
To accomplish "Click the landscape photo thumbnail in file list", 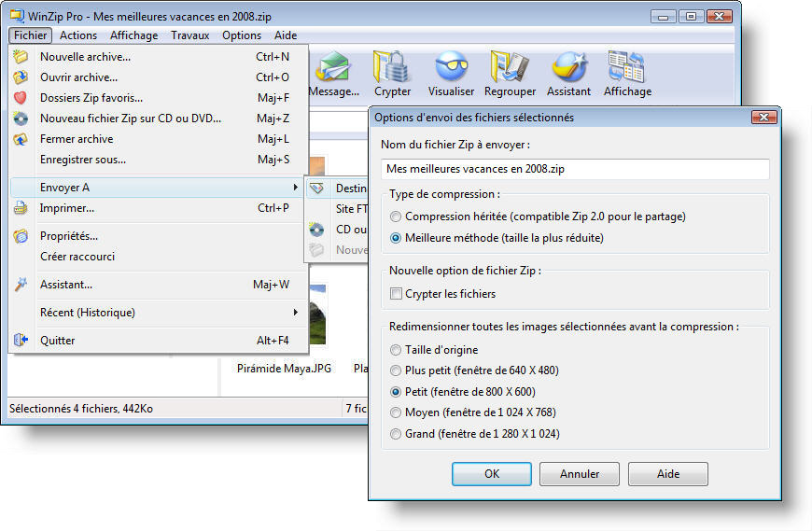I will 317,314.
